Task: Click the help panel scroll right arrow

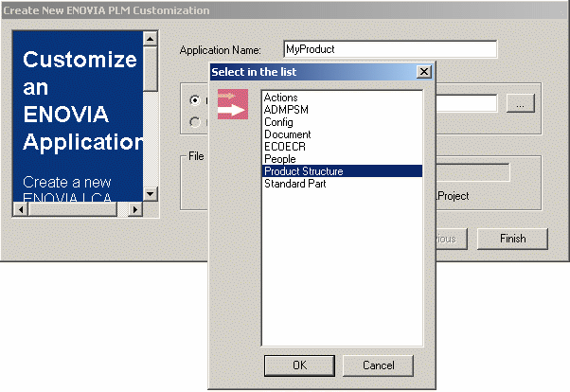Action: click(135, 209)
